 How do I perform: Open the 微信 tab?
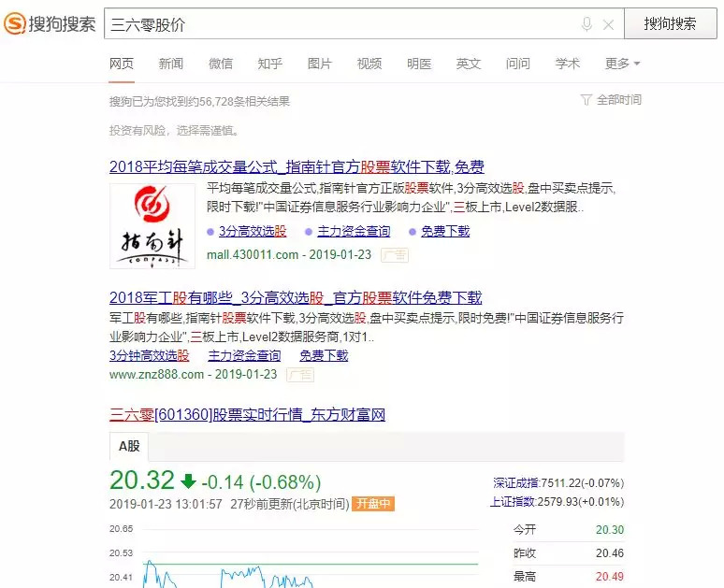coord(221,64)
